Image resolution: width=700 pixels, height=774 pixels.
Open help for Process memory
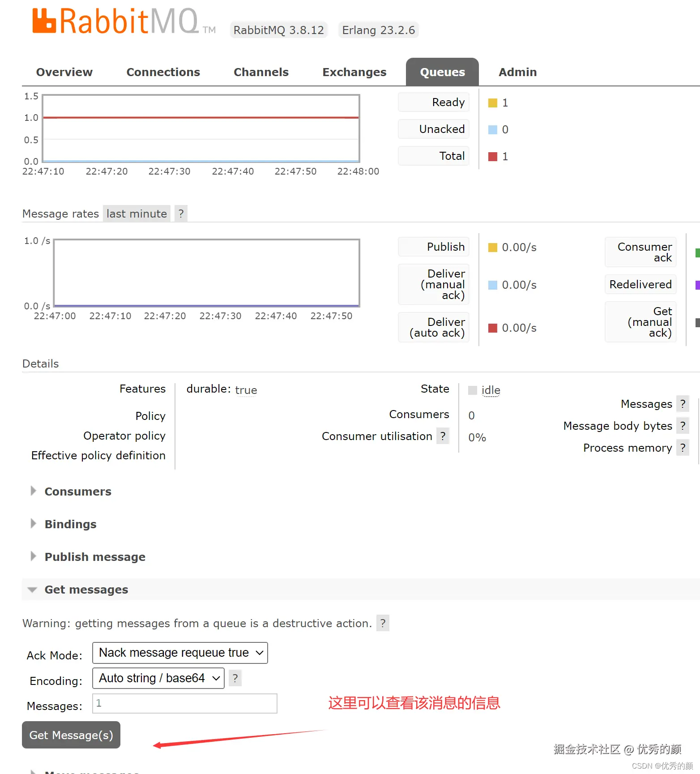coord(683,448)
